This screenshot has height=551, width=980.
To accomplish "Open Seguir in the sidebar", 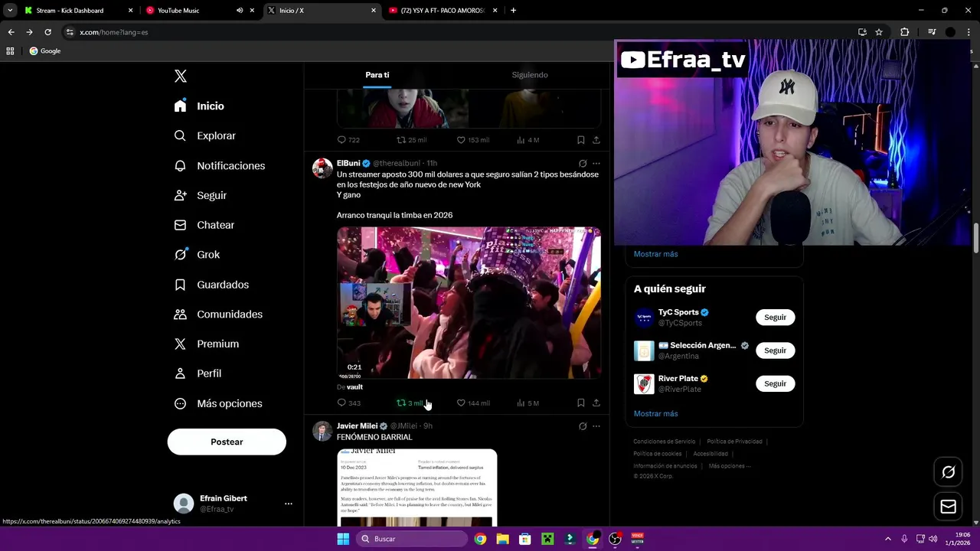I will tap(200, 195).
